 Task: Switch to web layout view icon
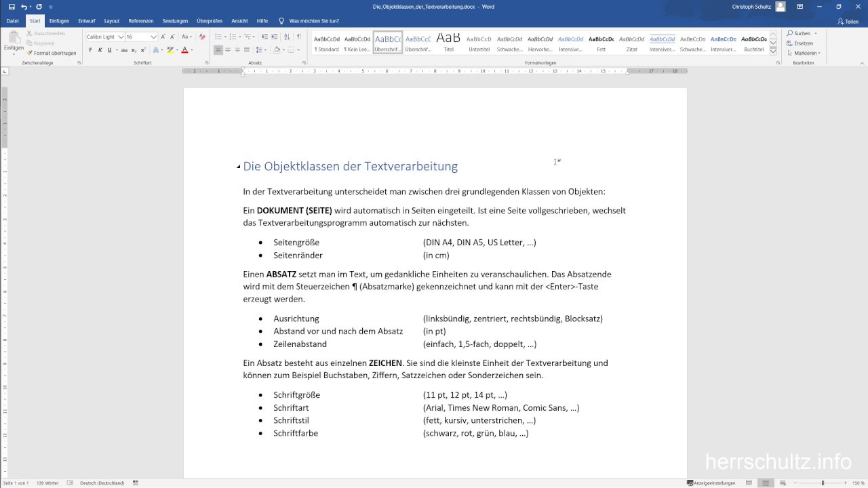click(x=781, y=483)
